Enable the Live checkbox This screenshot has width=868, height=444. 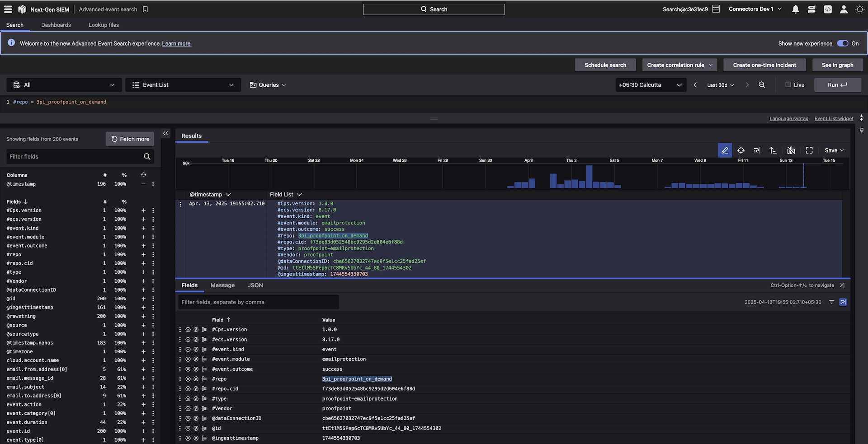coord(788,84)
